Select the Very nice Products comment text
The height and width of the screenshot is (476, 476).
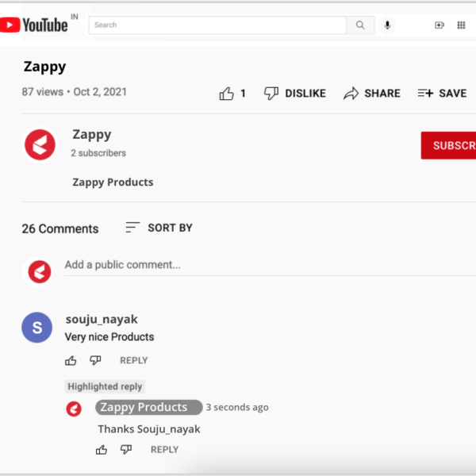109,337
